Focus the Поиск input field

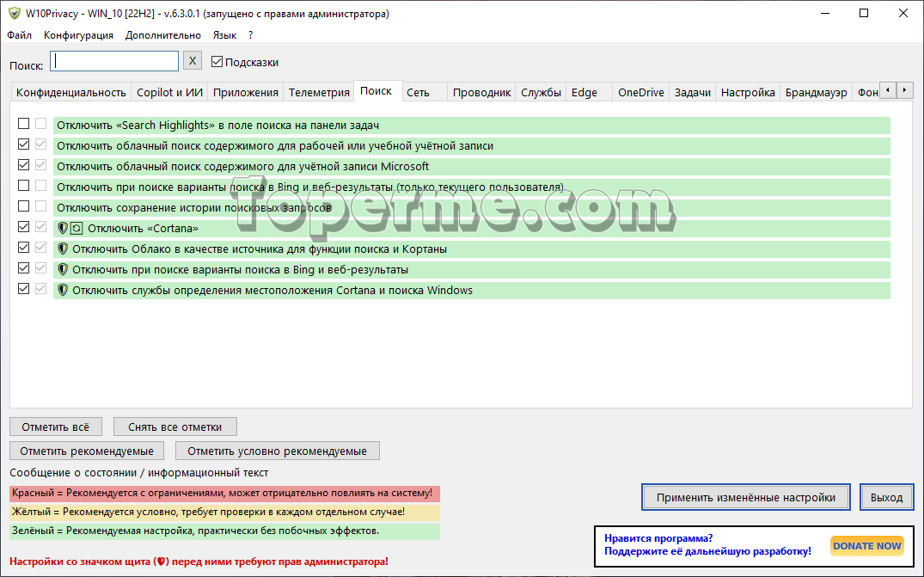click(x=114, y=61)
